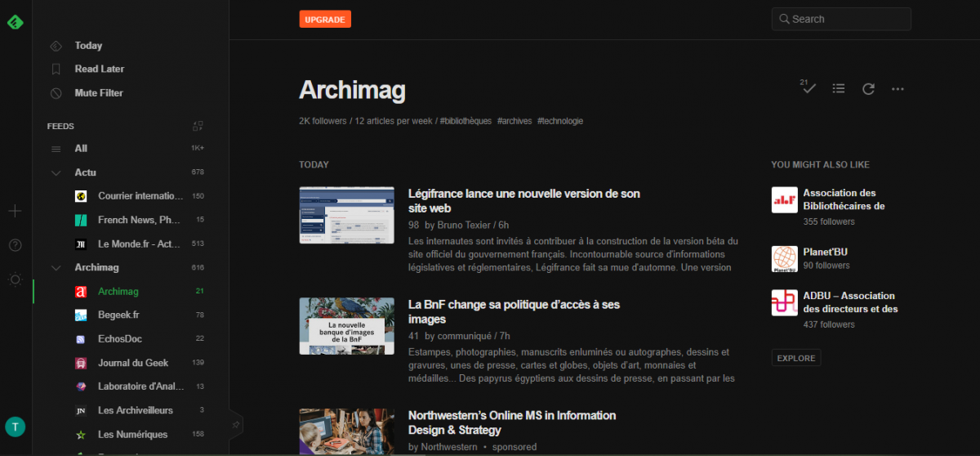Screen dimensions: 980x456
Task: Open La BnF change sa politique article
Action: [514, 312]
